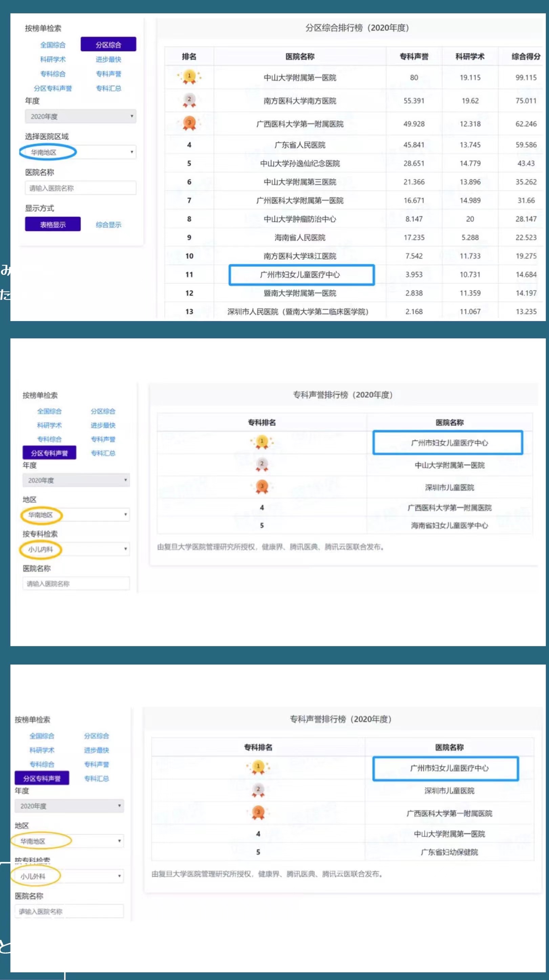
Task: Switch to 科研学术 in the 小儿外科 panel
Action: click(42, 750)
